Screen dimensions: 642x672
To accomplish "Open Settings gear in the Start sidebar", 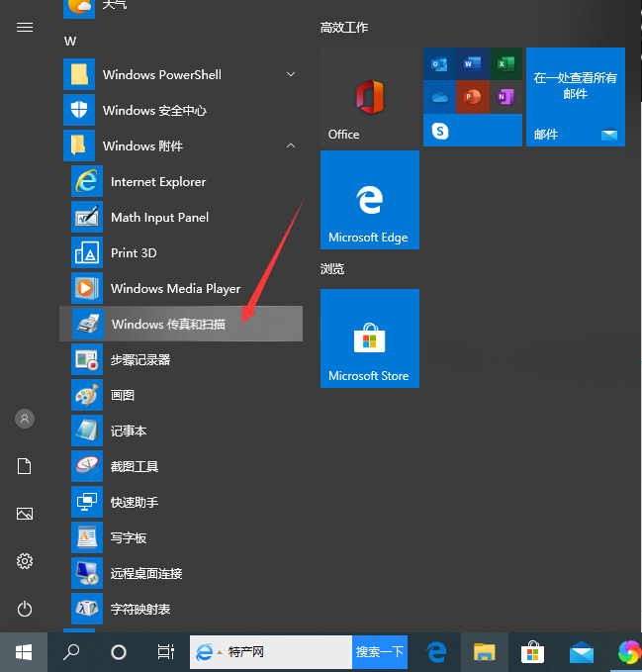I will coord(25,561).
